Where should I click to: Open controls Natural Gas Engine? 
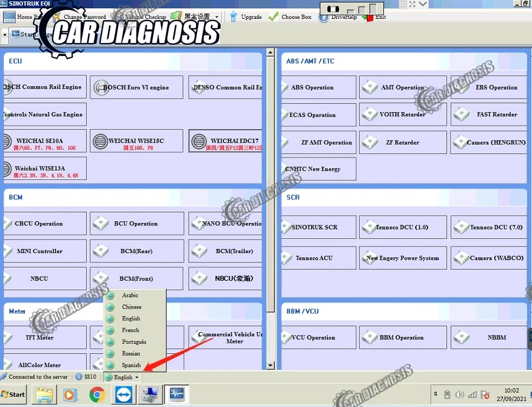coord(45,114)
